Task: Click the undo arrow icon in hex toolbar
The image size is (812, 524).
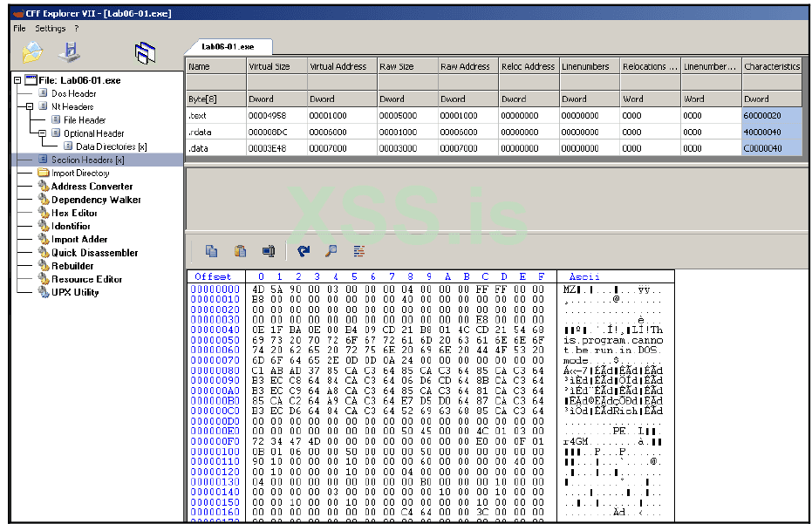Action: click(303, 251)
